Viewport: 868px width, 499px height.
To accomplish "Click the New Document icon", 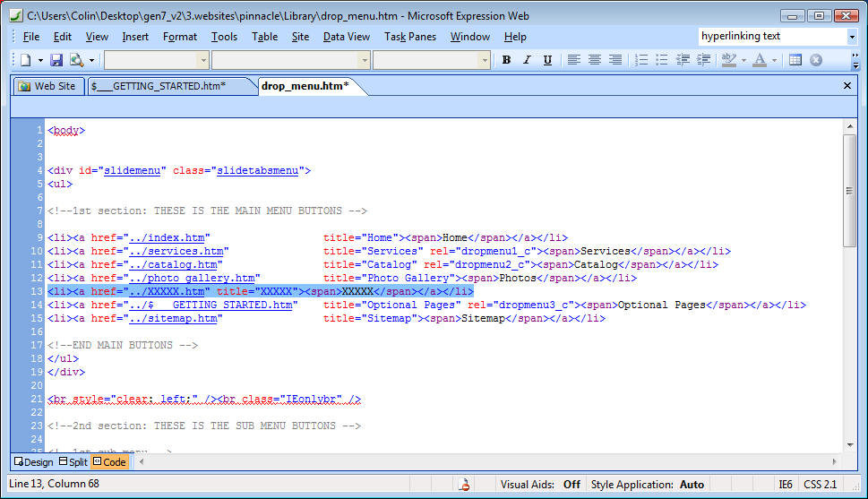I will 26,60.
